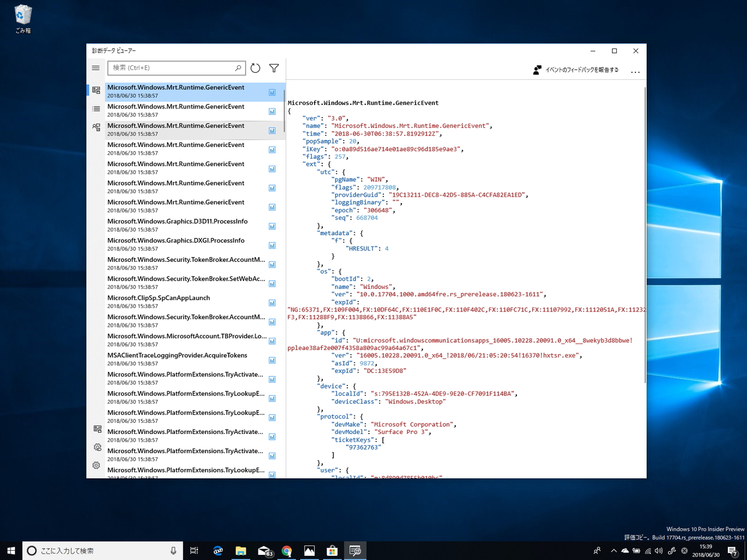Open the Windows Start menu
The height and width of the screenshot is (560, 747).
point(11,550)
